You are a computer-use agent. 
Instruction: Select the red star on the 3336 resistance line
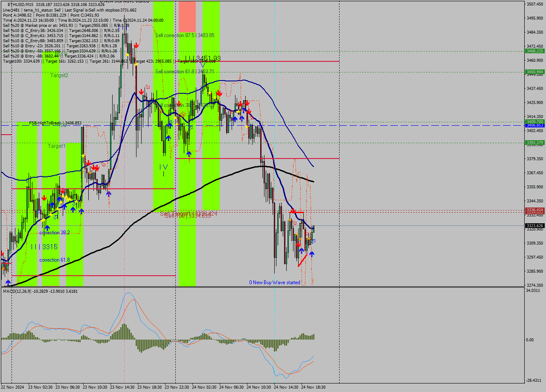293,211
